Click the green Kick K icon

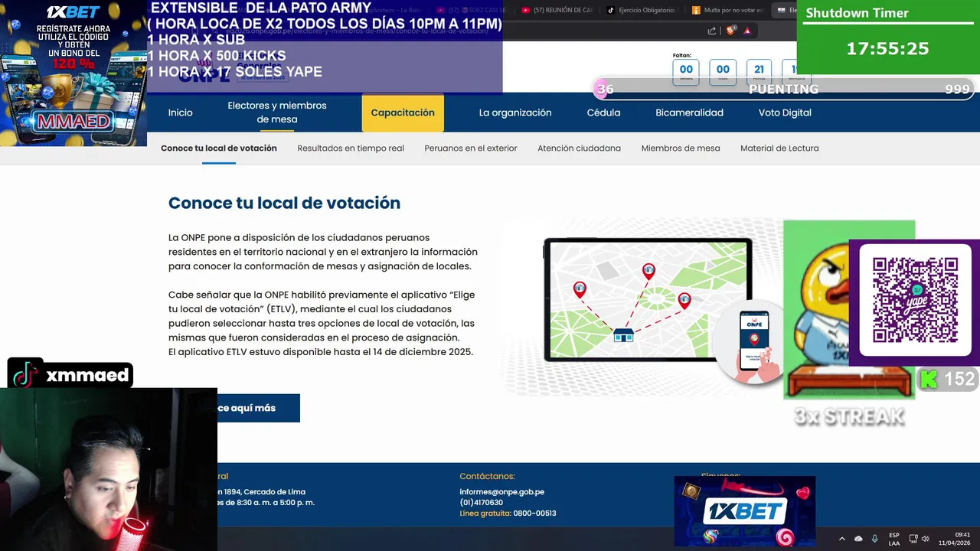coord(928,379)
